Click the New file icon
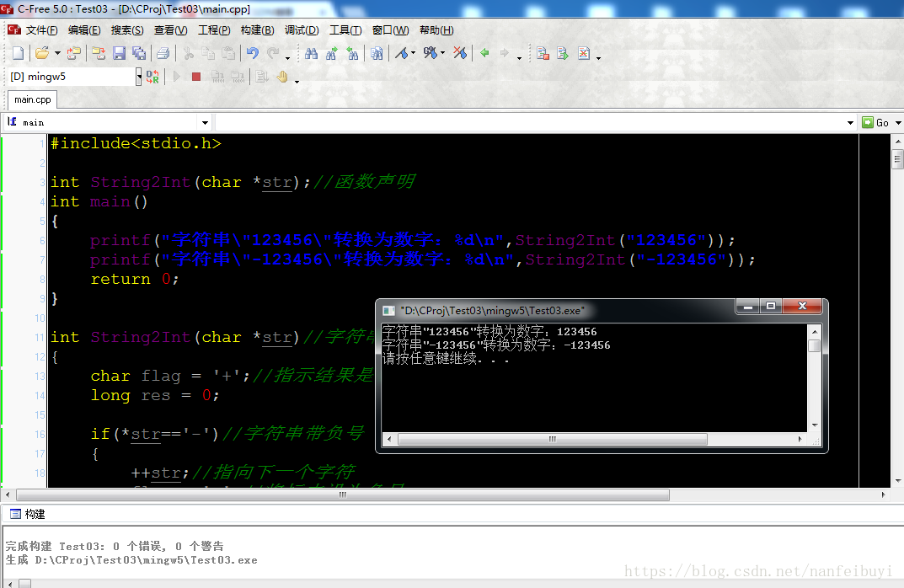 [x=18, y=53]
